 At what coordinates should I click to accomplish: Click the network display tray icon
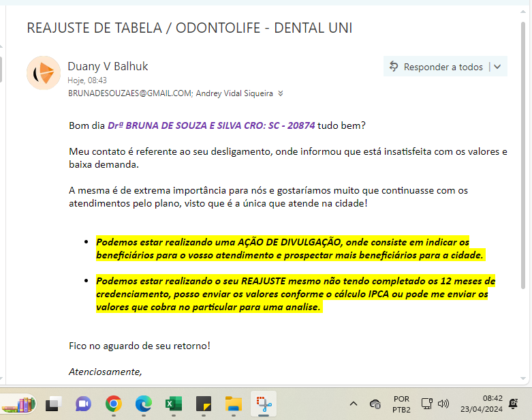click(x=427, y=404)
